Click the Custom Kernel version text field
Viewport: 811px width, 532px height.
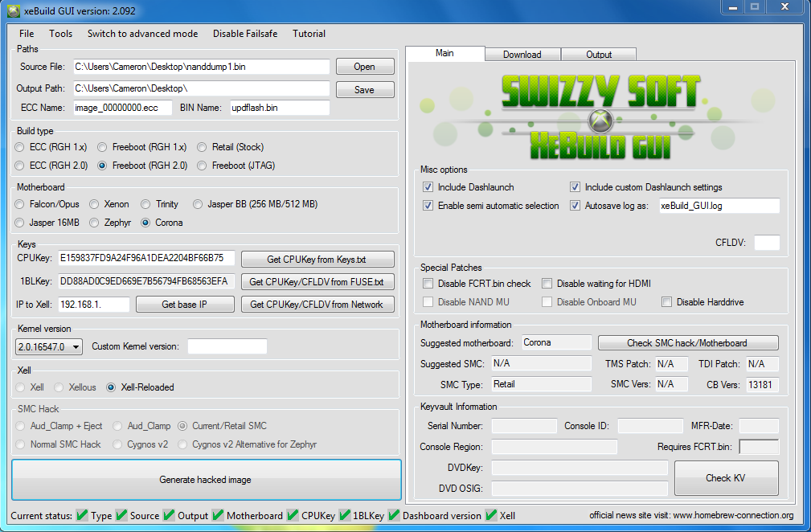pos(227,346)
